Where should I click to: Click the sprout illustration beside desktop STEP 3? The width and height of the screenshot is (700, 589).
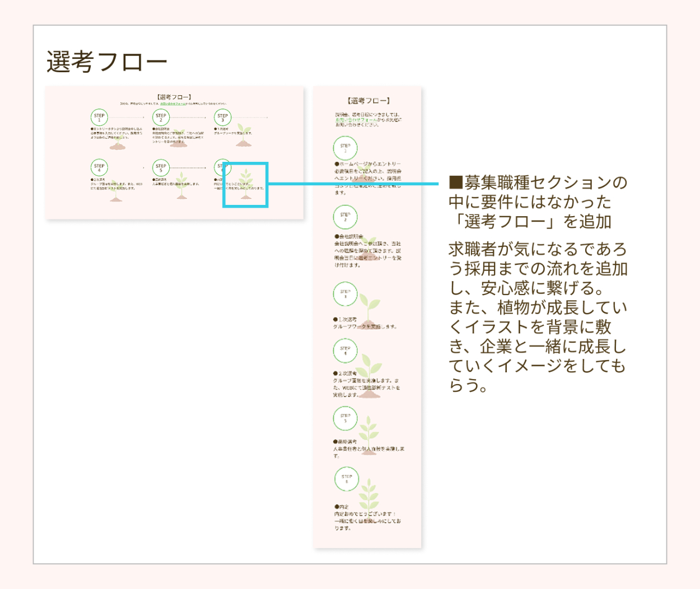click(243, 135)
